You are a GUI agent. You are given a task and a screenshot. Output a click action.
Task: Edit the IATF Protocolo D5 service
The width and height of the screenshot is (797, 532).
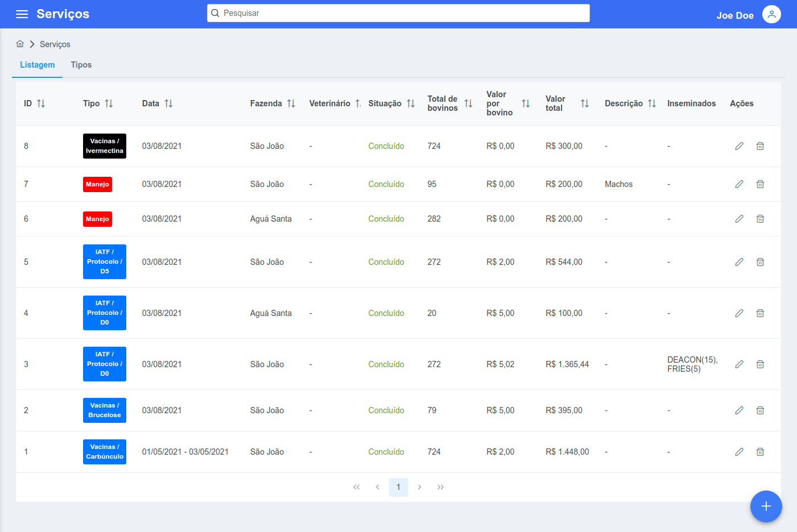[x=739, y=262]
